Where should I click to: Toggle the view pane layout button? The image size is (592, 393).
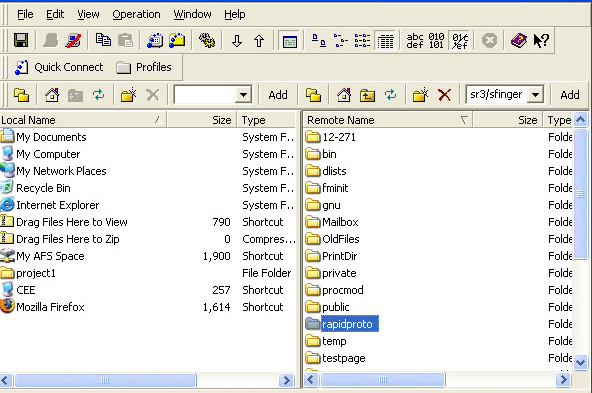pos(290,40)
